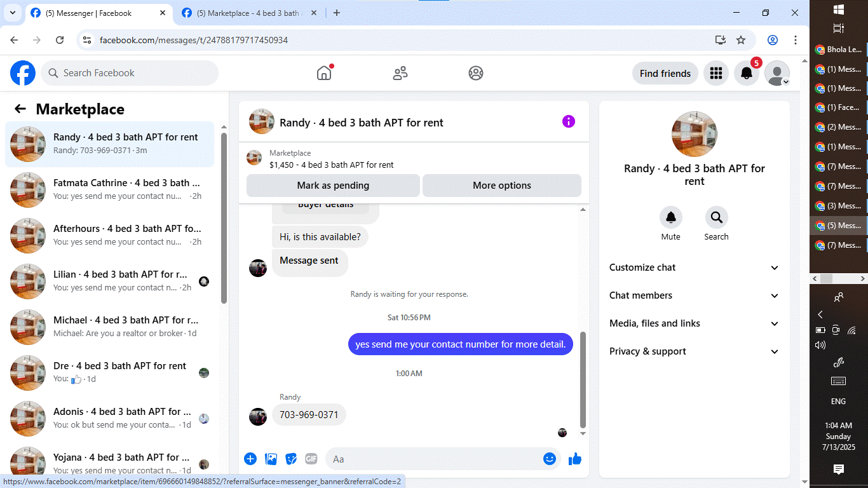Viewport: 868px width, 488px height.
Task: Open Adonis conversation
Action: click(110, 419)
